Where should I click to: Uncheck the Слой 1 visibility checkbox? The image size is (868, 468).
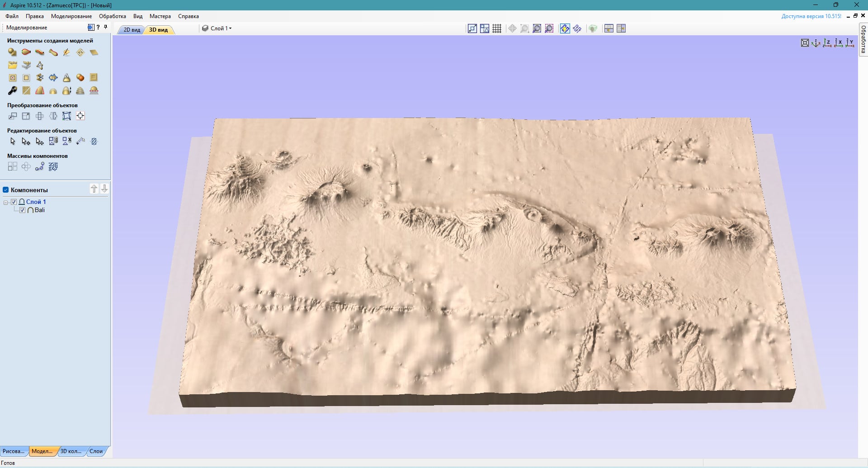click(x=14, y=202)
